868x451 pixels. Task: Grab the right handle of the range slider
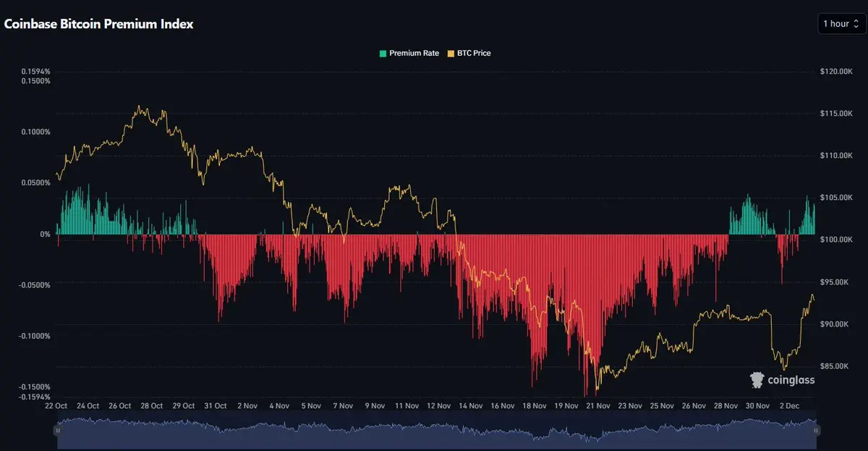click(x=816, y=430)
